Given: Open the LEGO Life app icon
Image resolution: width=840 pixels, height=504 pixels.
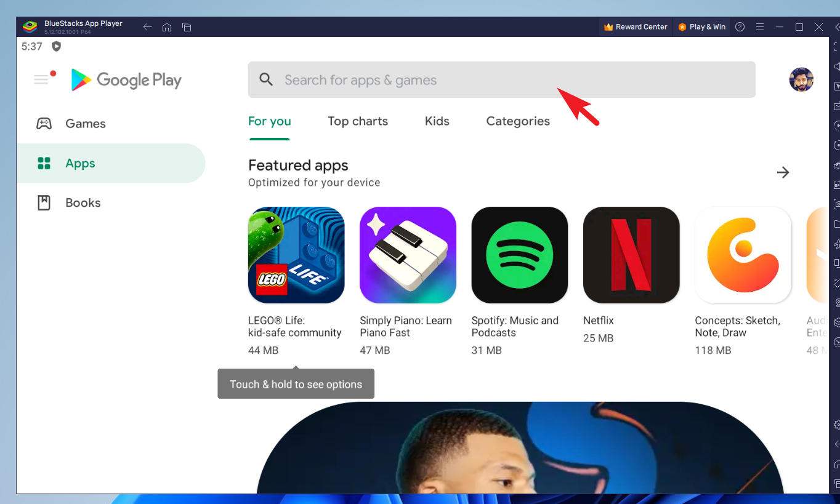Looking at the screenshot, I should (296, 255).
